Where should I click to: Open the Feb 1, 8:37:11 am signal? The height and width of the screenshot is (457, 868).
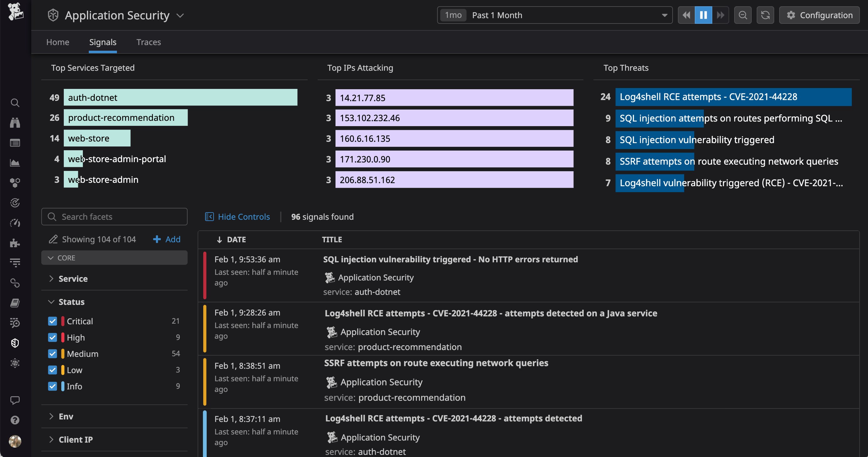[528, 433]
